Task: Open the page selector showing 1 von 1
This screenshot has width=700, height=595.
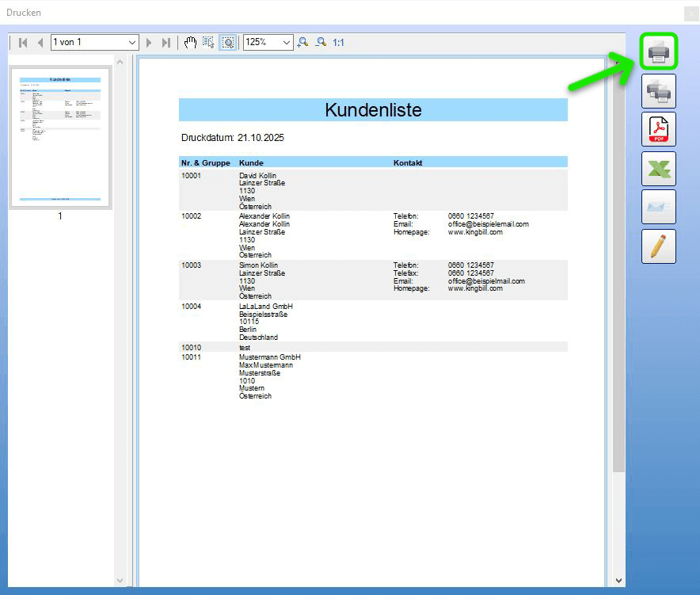Action: pos(94,42)
